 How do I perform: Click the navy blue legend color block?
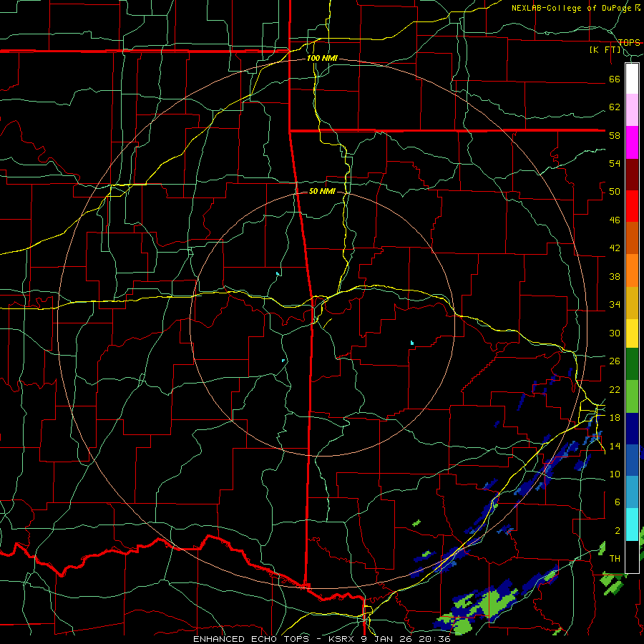coord(632,429)
